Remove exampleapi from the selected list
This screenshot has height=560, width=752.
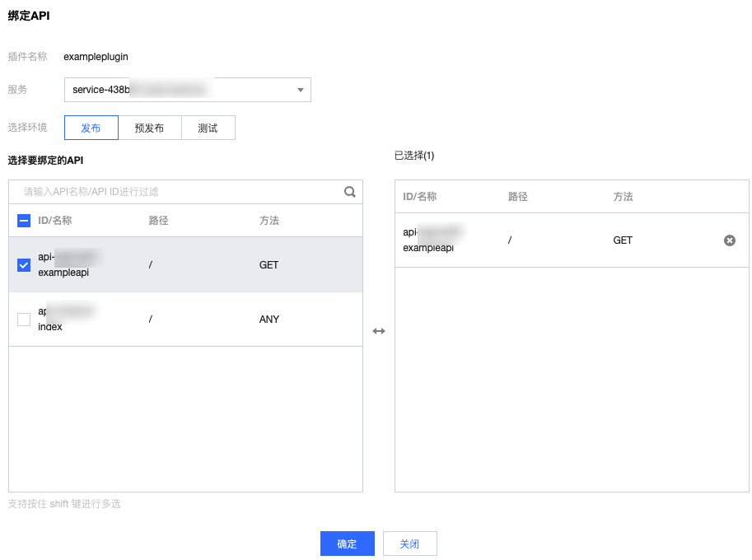coord(729,240)
